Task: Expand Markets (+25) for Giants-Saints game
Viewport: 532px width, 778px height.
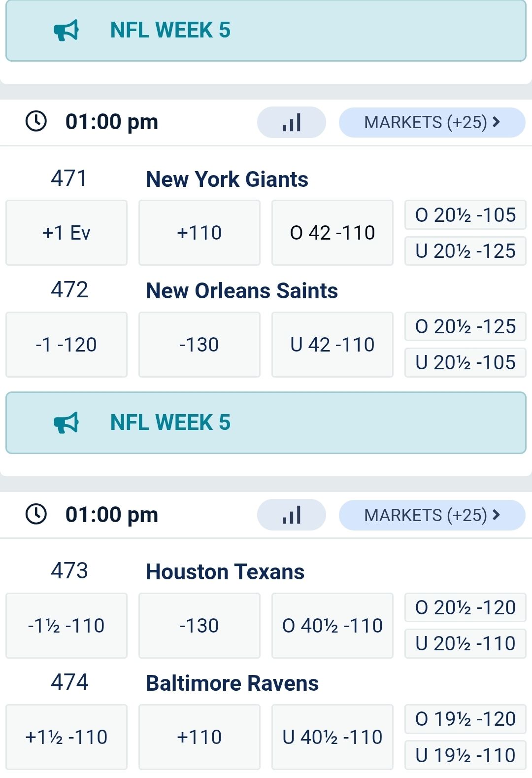Action: pyautogui.click(x=432, y=122)
